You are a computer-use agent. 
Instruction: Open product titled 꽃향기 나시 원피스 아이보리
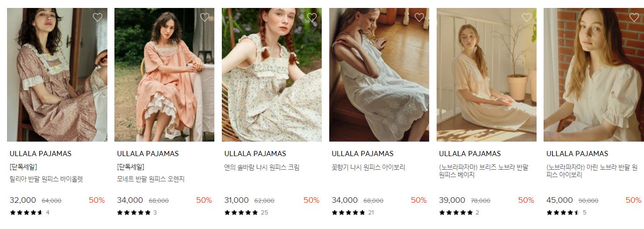pos(368,167)
